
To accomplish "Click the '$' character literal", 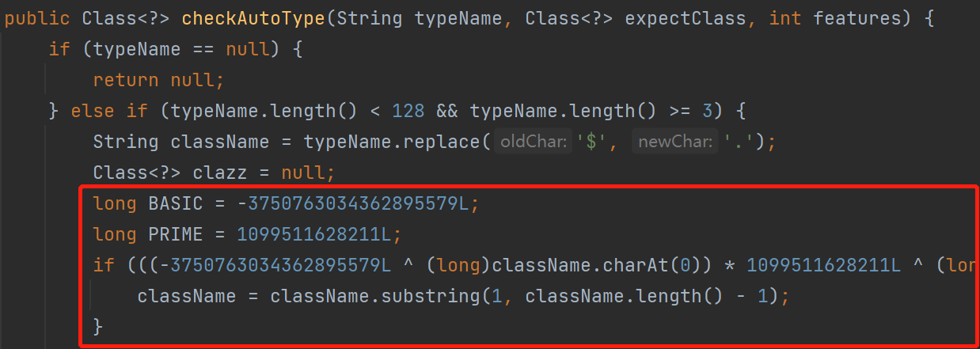I will (591, 142).
